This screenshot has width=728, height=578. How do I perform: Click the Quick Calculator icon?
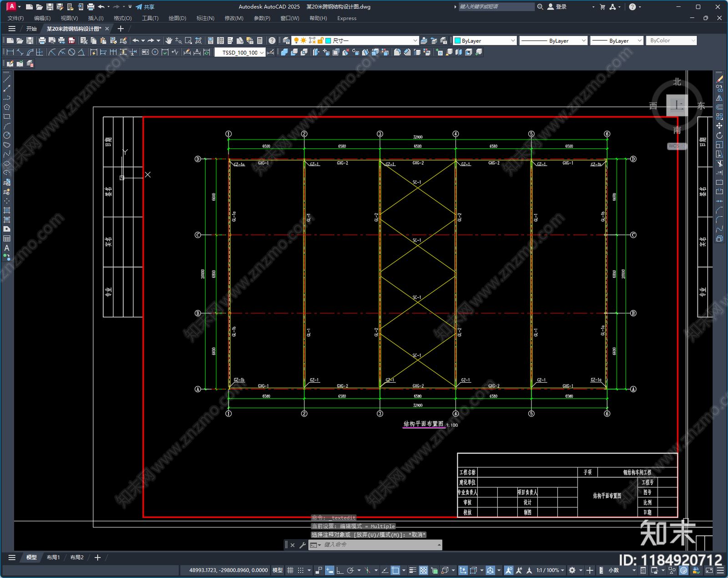click(x=260, y=41)
